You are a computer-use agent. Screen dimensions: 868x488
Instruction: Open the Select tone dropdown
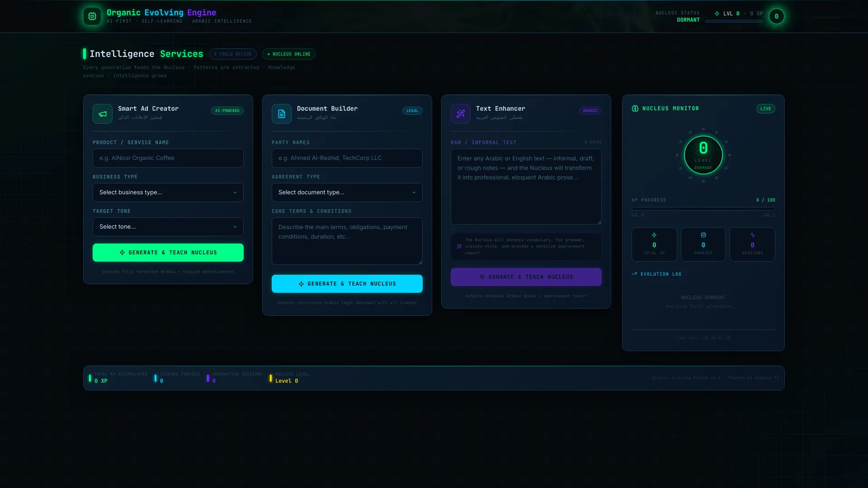pos(168,227)
